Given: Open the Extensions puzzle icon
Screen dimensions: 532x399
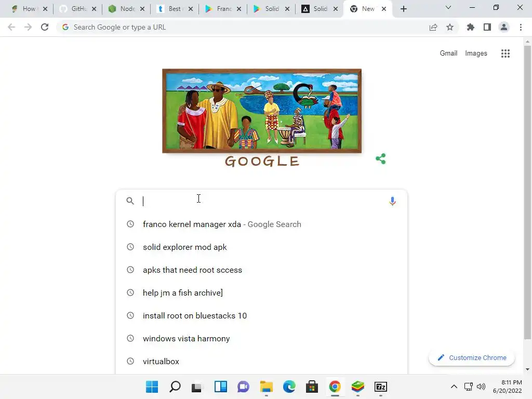Looking at the screenshot, I should pos(471,27).
